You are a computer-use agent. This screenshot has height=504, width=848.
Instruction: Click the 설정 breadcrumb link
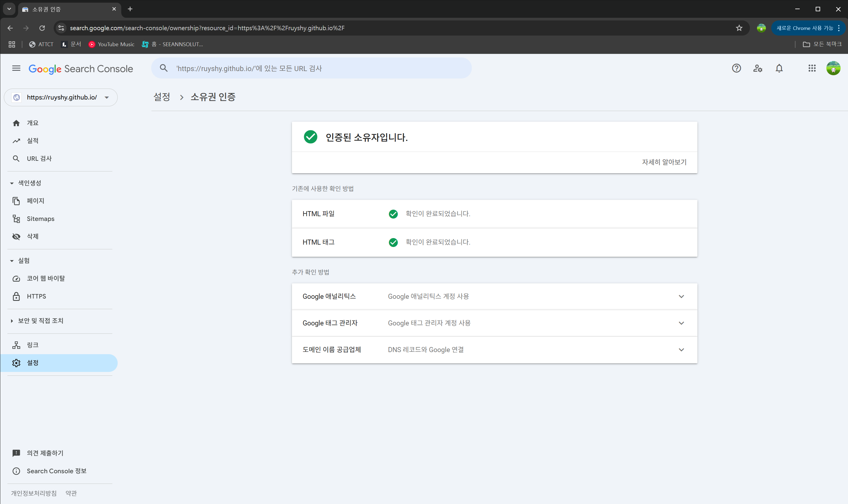(162, 97)
